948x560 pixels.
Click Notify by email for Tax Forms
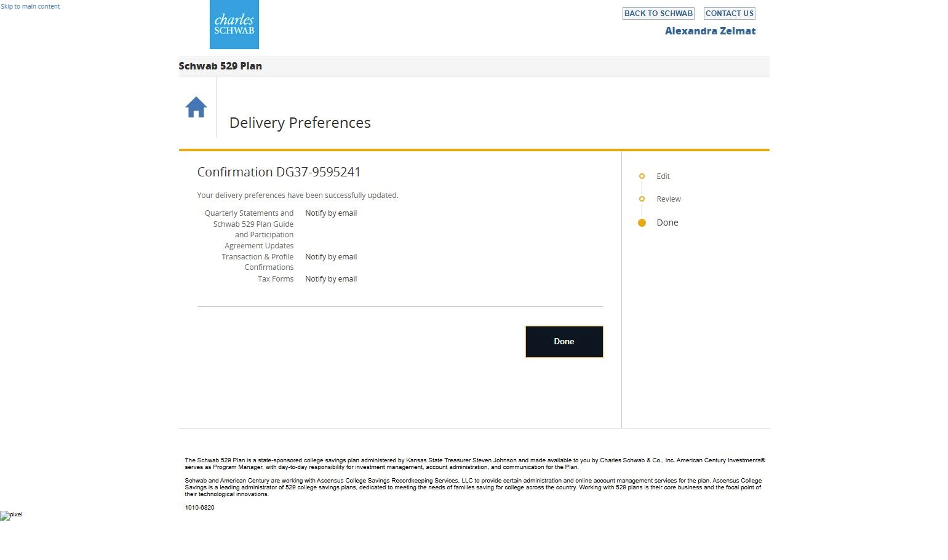(x=331, y=279)
